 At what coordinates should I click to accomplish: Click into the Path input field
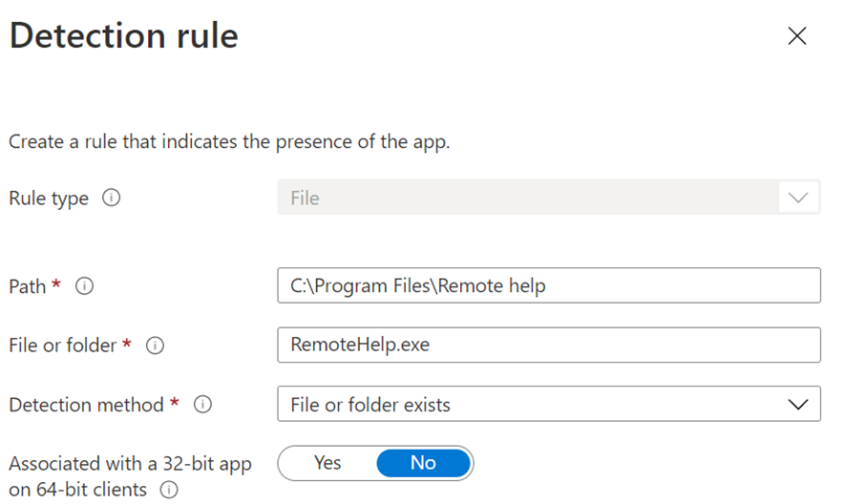click(x=548, y=286)
